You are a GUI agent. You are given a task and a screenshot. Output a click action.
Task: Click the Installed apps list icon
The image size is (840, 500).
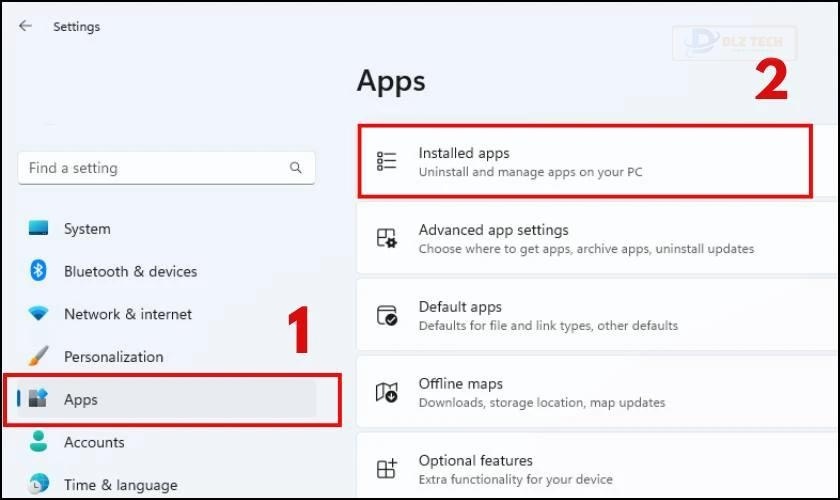(x=386, y=161)
